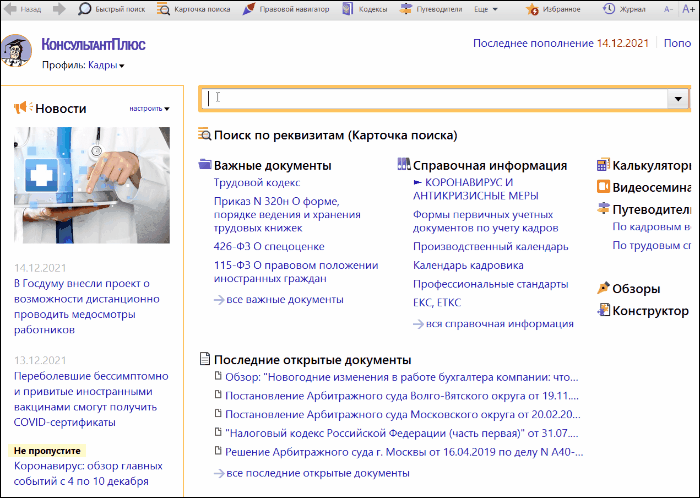Open Постановление Арбитражного суда Волго-Вятского округа
Image resolution: width=700 pixels, height=498 pixels.
tap(402, 396)
